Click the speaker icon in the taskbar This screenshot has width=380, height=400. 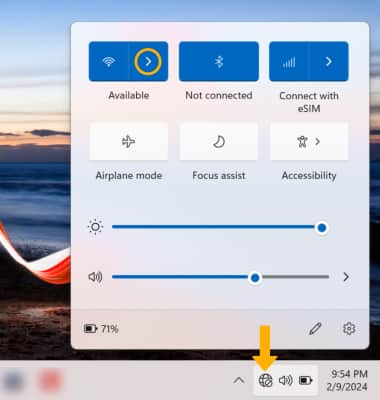[x=286, y=380]
